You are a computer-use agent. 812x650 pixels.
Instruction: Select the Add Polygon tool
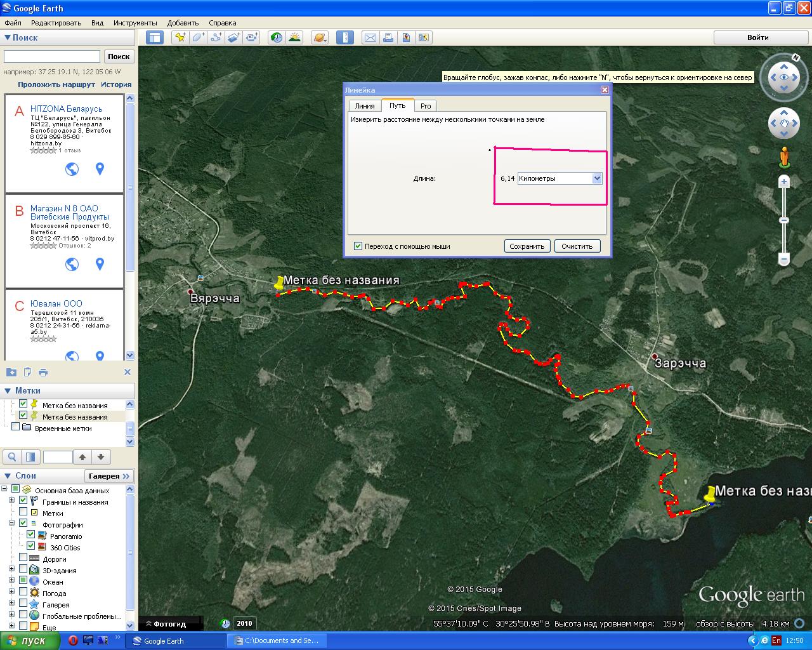pyautogui.click(x=199, y=37)
